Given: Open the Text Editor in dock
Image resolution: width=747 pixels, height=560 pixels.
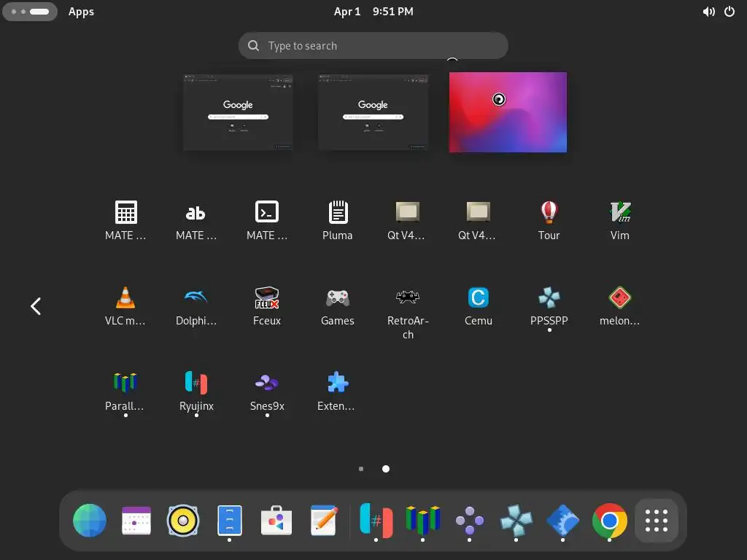Looking at the screenshot, I should (x=323, y=520).
